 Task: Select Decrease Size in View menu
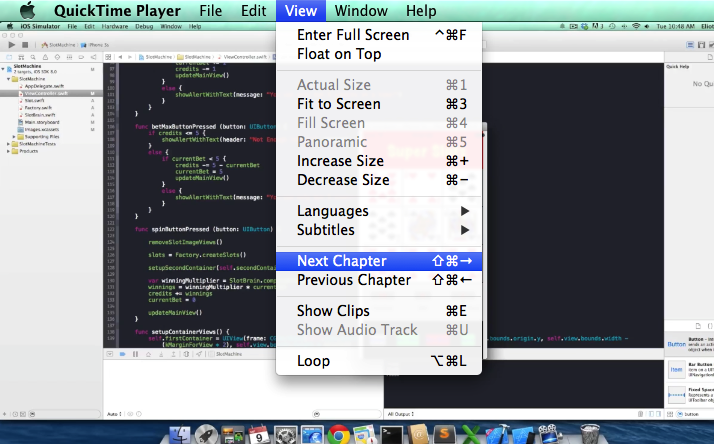[x=379, y=180]
